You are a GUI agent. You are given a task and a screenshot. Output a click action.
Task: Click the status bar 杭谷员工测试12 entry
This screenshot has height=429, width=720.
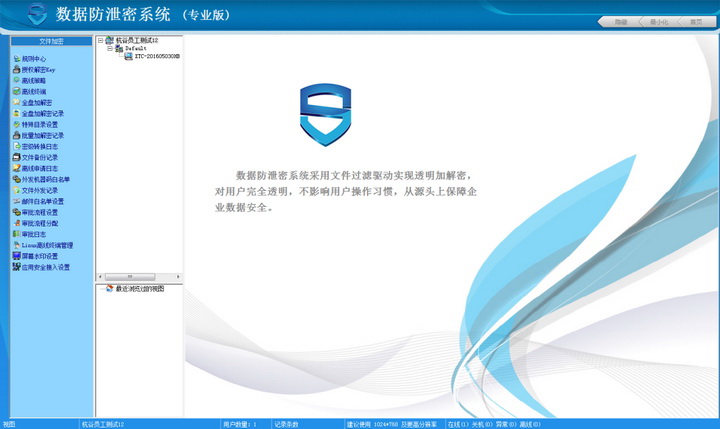pyautogui.click(x=103, y=424)
